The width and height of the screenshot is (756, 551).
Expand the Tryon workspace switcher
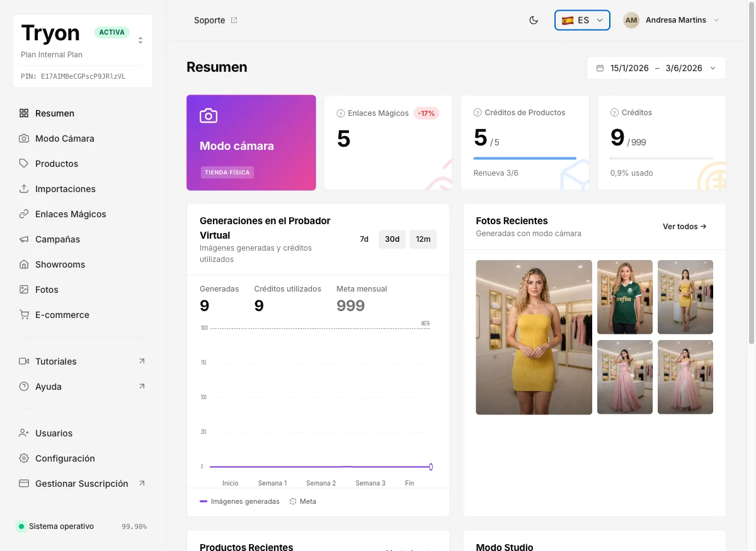140,40
